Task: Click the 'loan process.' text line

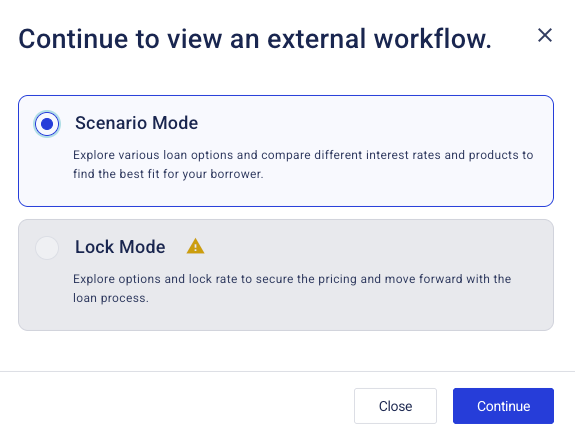Action: pos(111,298)
